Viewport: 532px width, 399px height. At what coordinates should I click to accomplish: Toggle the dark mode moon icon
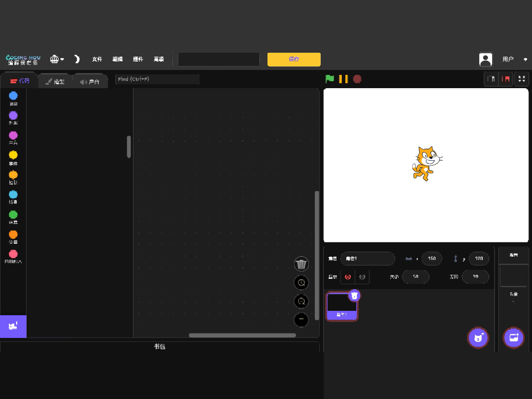(x=77, y=59)
